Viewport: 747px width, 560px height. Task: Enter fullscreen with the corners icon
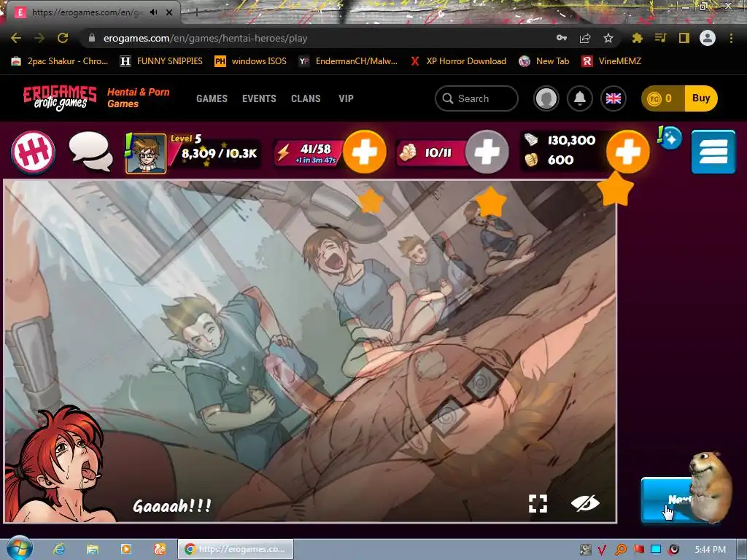[x=538, y=503]
